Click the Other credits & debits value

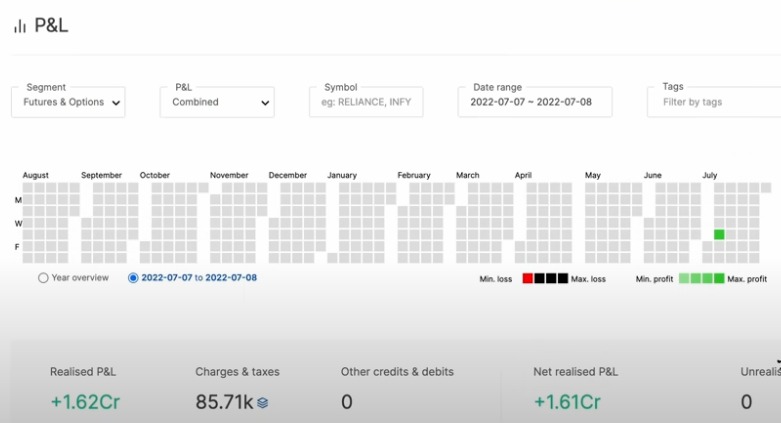[346, 402]
